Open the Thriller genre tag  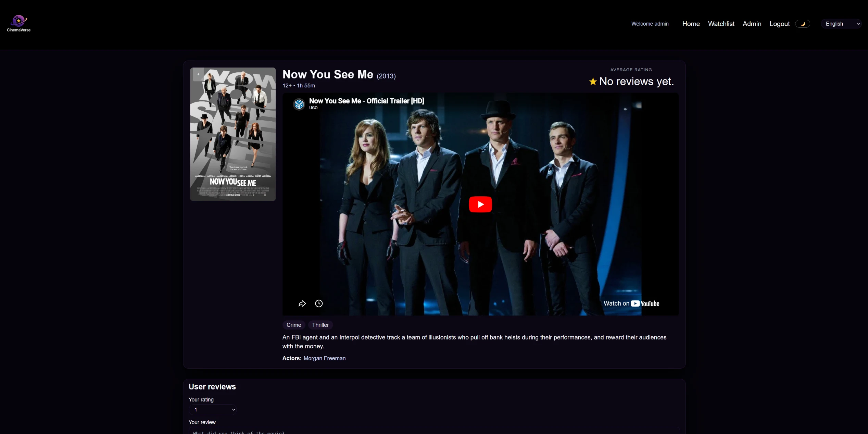coord(320,325)
